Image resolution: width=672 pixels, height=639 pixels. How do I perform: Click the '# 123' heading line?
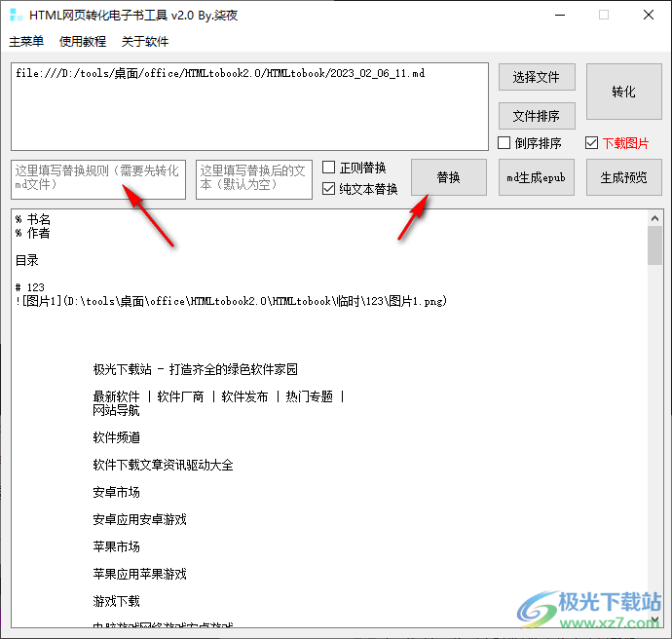click(29, 287)
